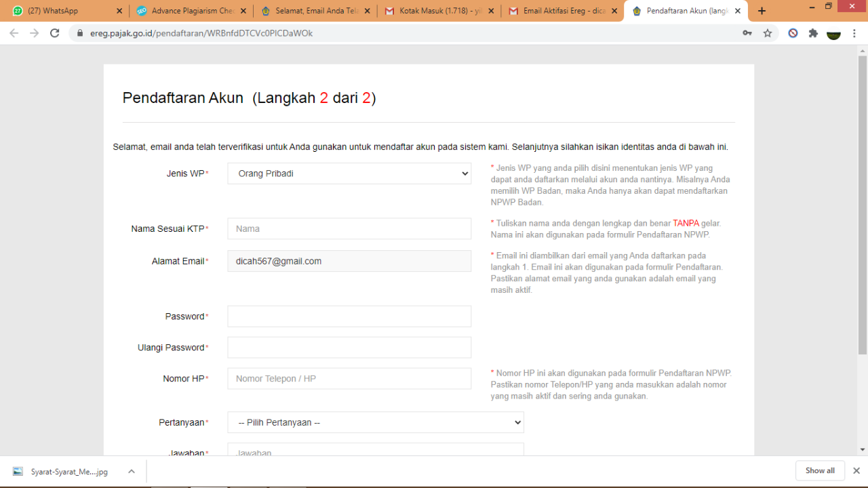Screen dimensions: 868x488
Task: Open the saved password key icon
Action: [747, 33]
